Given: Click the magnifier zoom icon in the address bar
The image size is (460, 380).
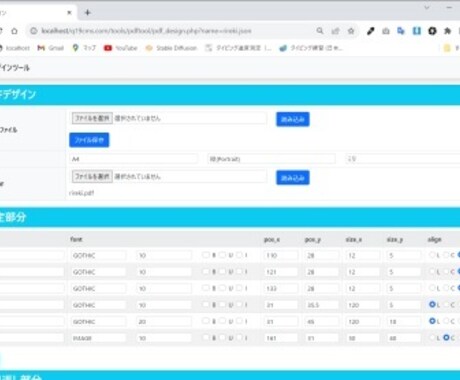Looking at the screenshot, I should pos(320,31).
